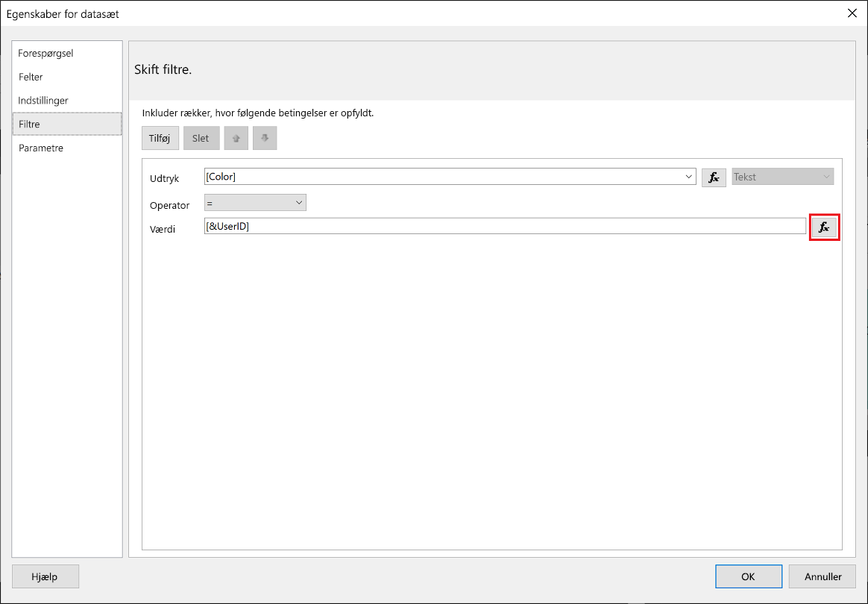Add a new filter with Tilføj

point(160,138)
